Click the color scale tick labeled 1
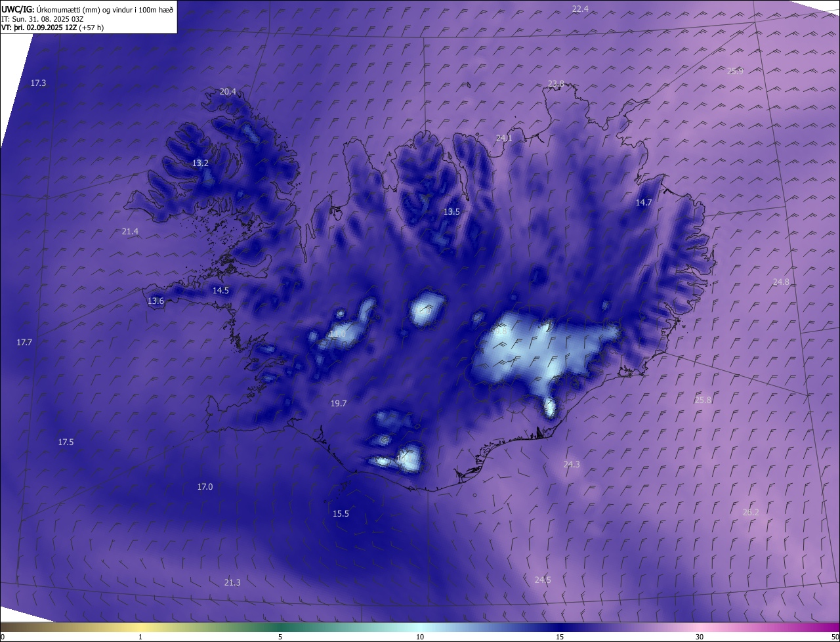 141,637
